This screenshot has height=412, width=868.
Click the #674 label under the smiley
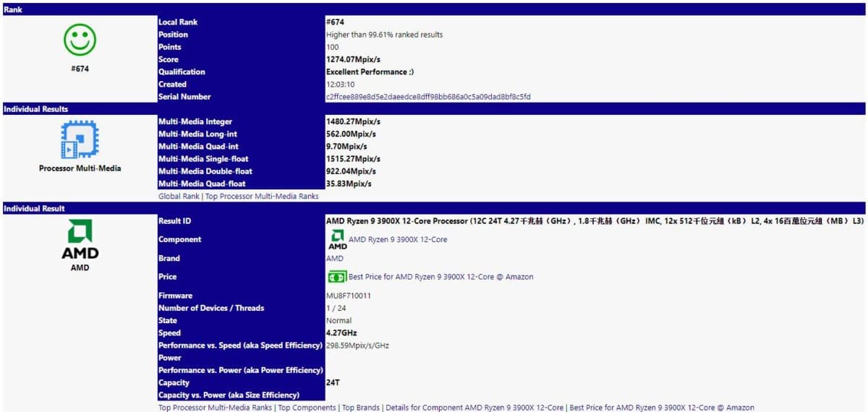click(80, 69)
